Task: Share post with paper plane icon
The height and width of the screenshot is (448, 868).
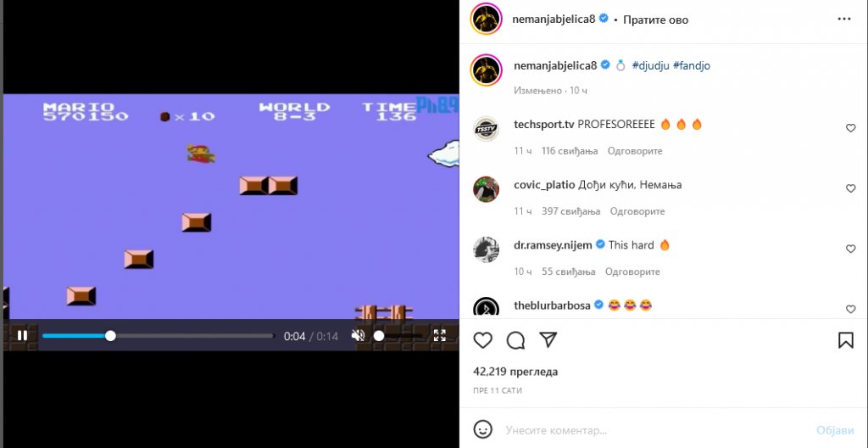Action: [x=548, y=340]
